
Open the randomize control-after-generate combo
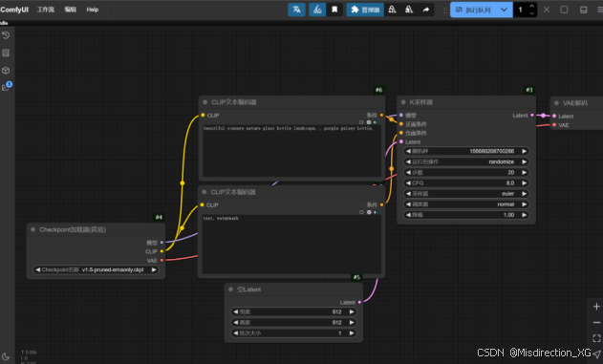[466, 161]
